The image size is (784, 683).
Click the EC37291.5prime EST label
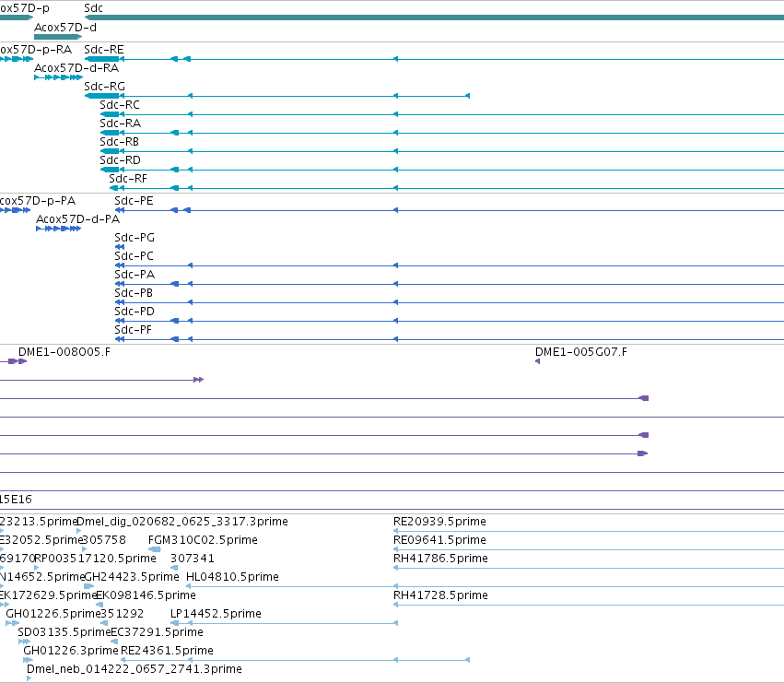(157, 632)
